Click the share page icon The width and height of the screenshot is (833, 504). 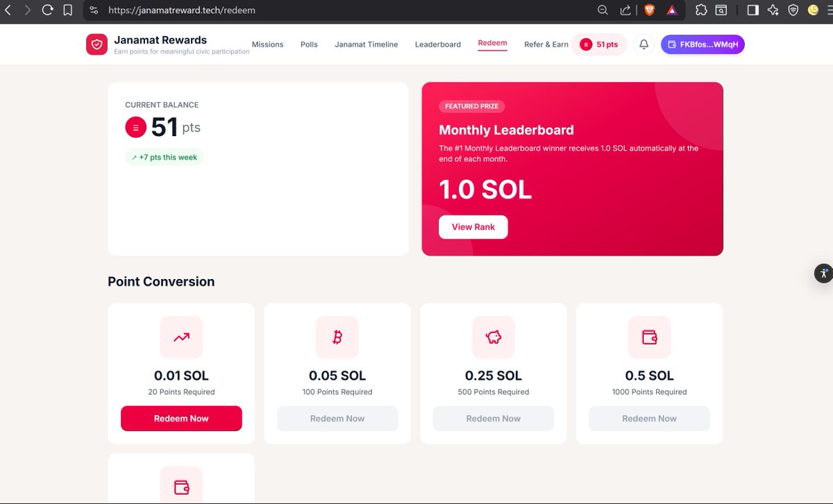click(x=625, y=10)
